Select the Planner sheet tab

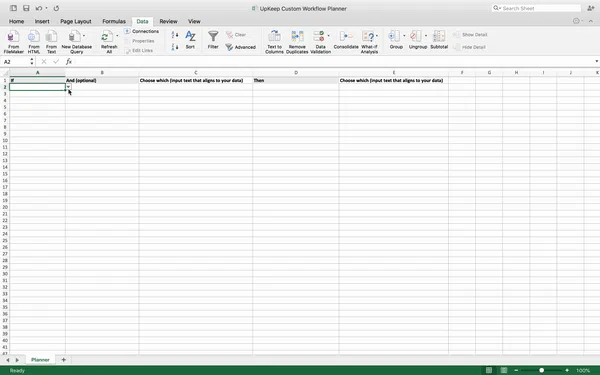[40, 360]
